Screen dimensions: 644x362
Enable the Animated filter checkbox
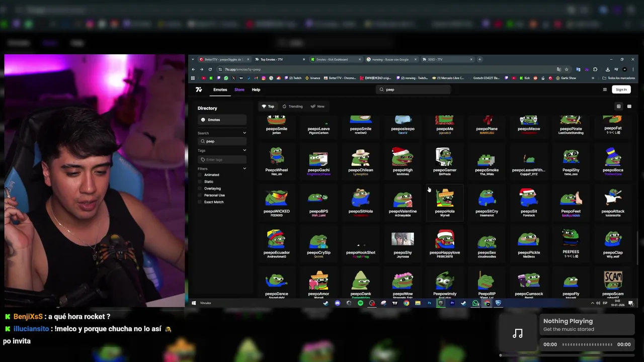pyautogui.click(x=200, y=175)
